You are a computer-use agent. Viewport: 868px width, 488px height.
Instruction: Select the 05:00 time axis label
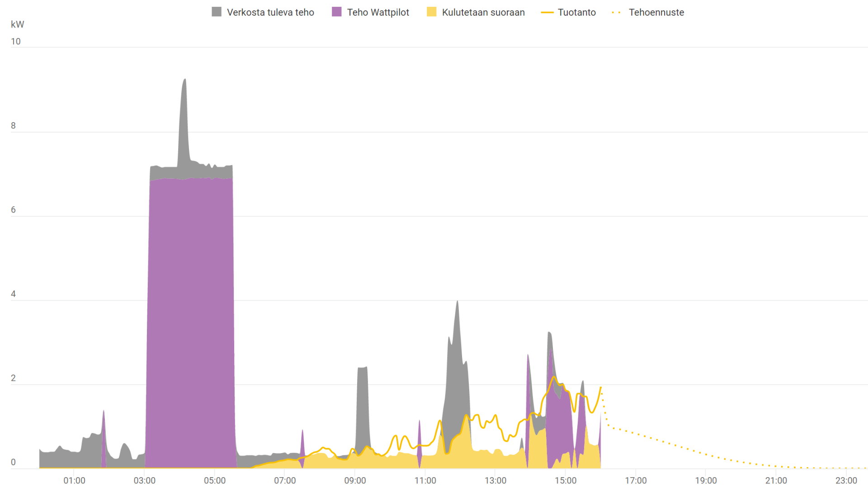[215, 480]
